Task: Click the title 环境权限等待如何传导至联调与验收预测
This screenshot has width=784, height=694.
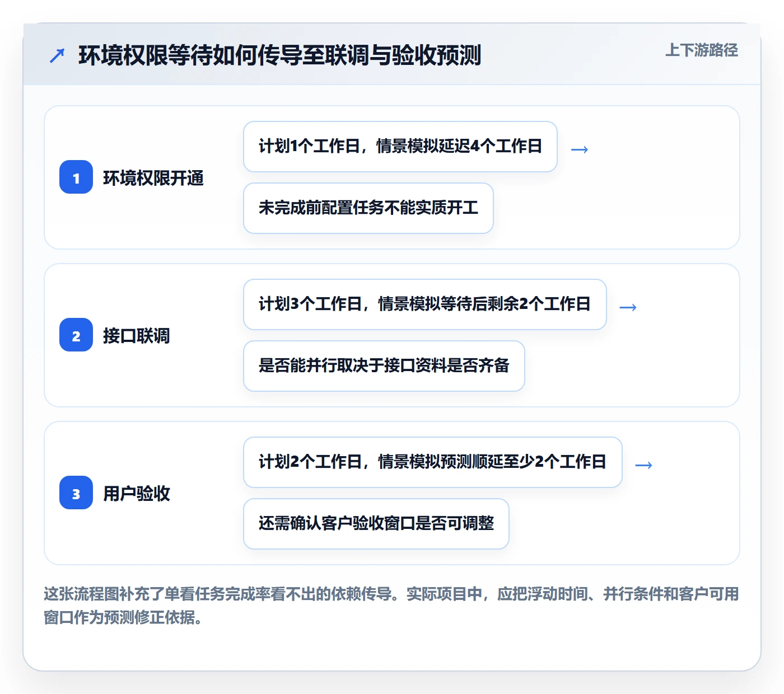Action: point(280,55)
